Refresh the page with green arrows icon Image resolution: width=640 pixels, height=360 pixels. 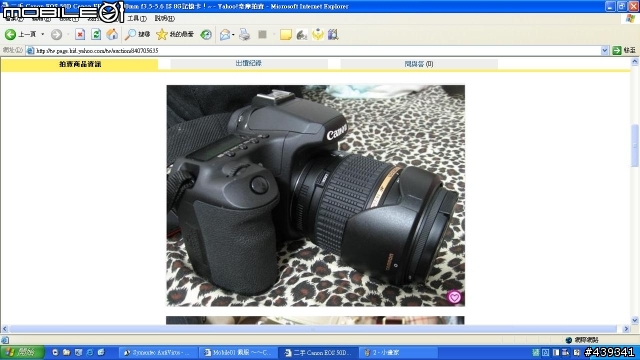tap(96, 35)
